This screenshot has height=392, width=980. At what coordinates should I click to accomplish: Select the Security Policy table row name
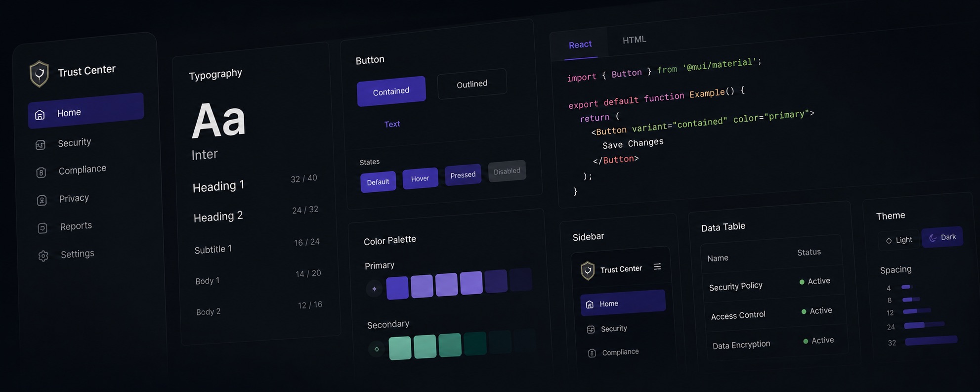coord(736,286)
